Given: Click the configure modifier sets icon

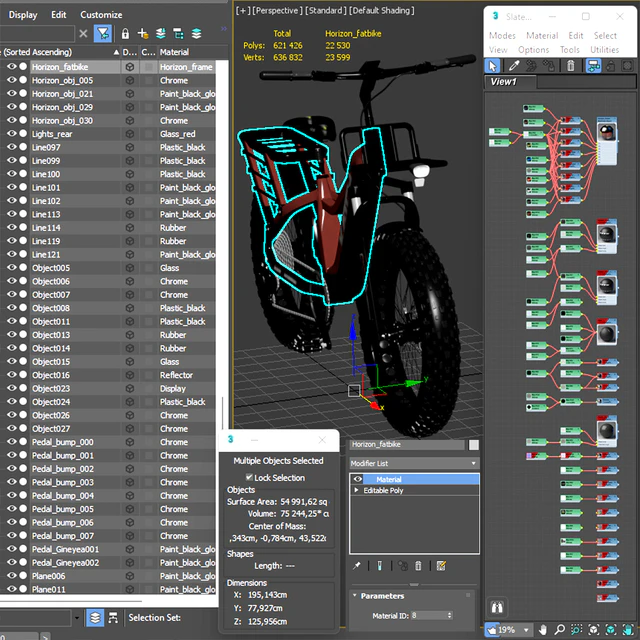Looking at the screenshot, I should coord(441,566).
